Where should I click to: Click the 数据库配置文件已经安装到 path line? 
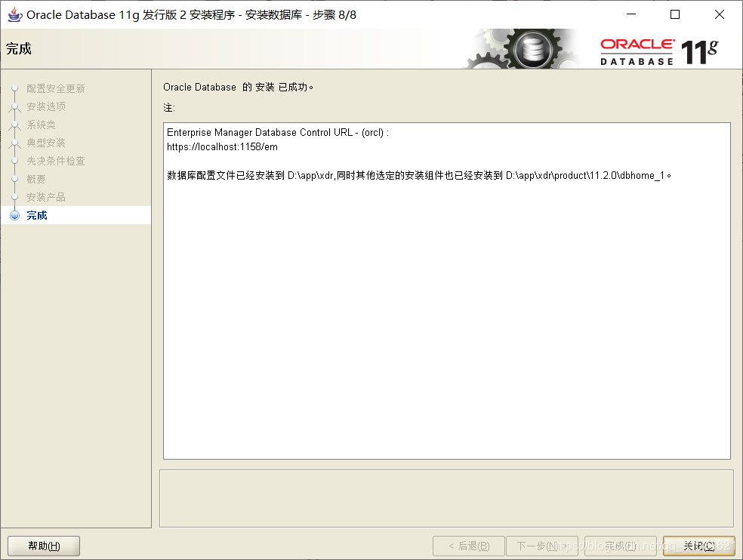419,175
